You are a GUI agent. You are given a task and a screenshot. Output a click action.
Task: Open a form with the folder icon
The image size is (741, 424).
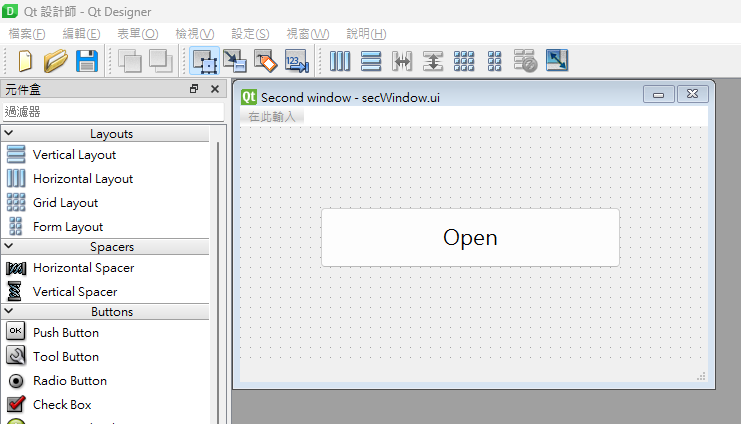(56, 61)
